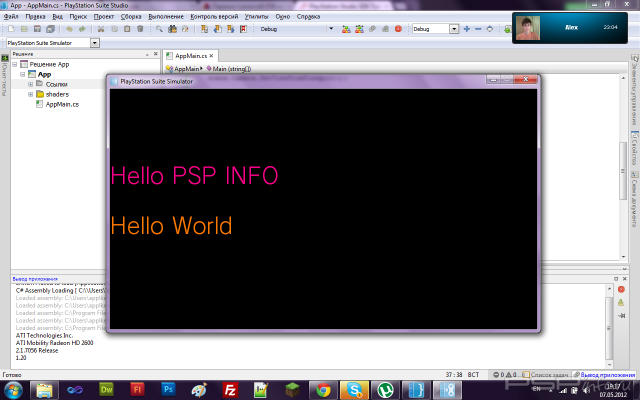Open Adobe Flash from the taskbar
The image size is (640, 400).
click(x=139, y=389)
